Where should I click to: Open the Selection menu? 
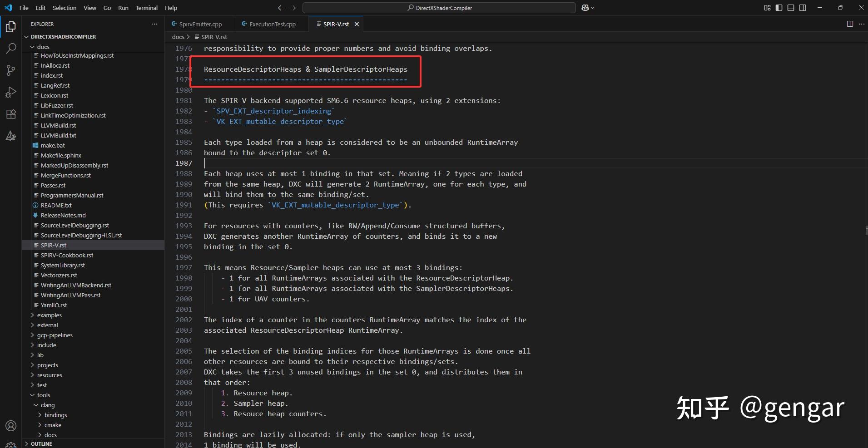[x=64, y=8]
